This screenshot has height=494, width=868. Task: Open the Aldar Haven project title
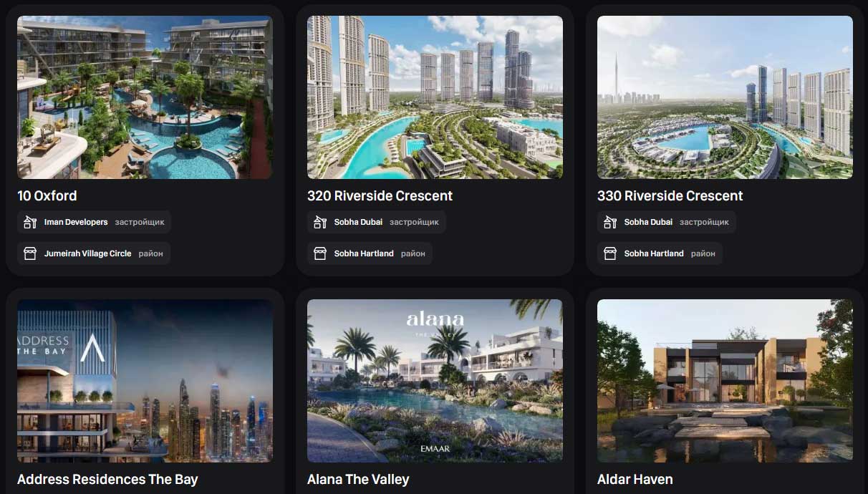[x=635, y=479]
